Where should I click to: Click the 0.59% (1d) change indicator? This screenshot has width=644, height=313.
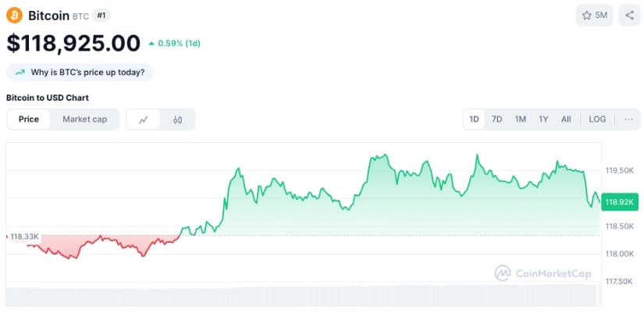point(175,43)
